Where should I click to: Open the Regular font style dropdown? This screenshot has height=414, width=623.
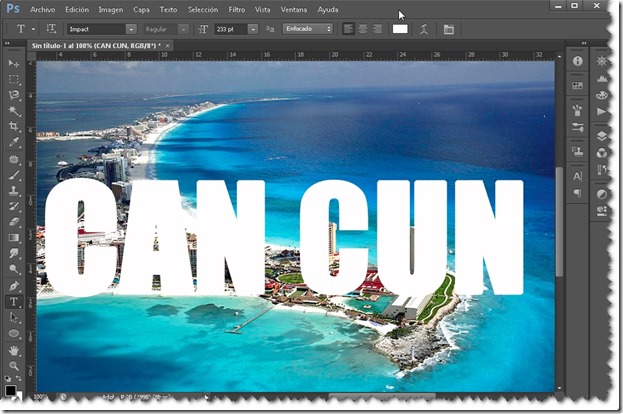183,29
